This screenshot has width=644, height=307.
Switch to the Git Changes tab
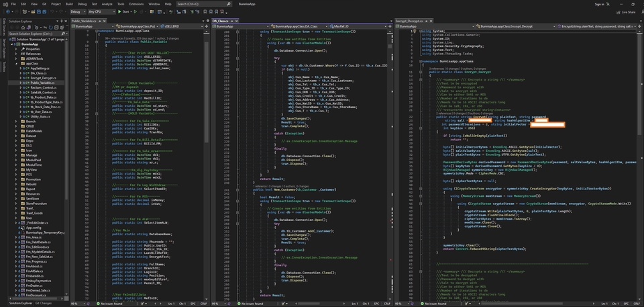(x=44, y=303)
